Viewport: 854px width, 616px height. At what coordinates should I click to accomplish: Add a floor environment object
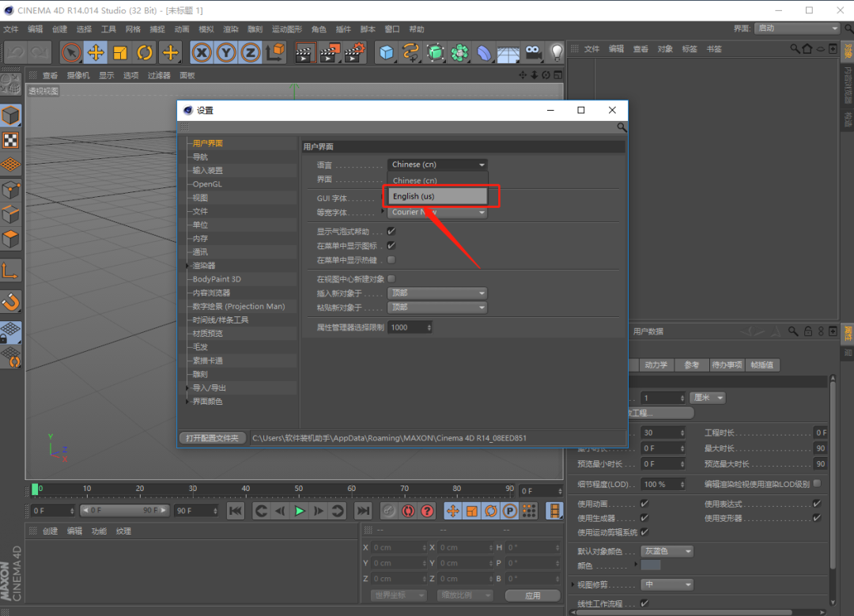click(508, 53)
